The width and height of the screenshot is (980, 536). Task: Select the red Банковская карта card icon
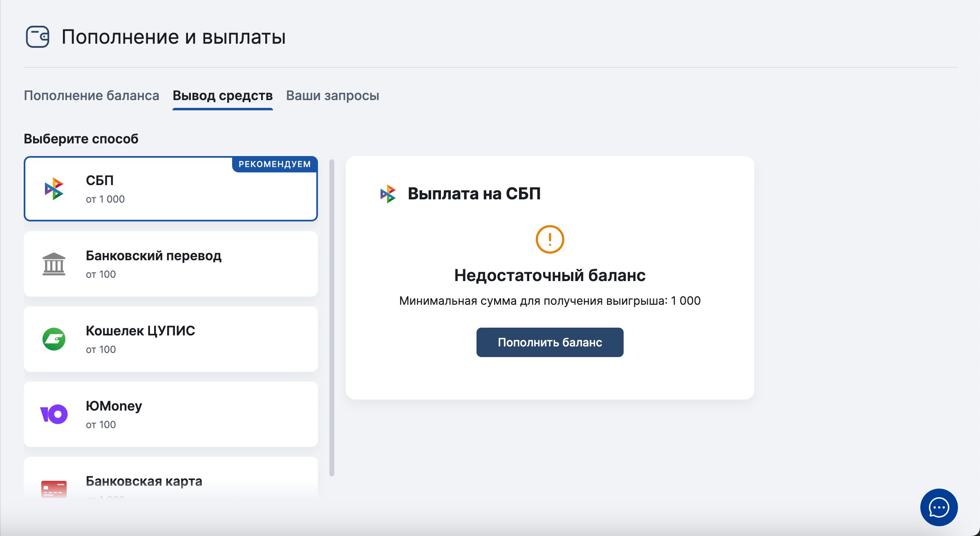pyautogui.click(x=54, y=487)
